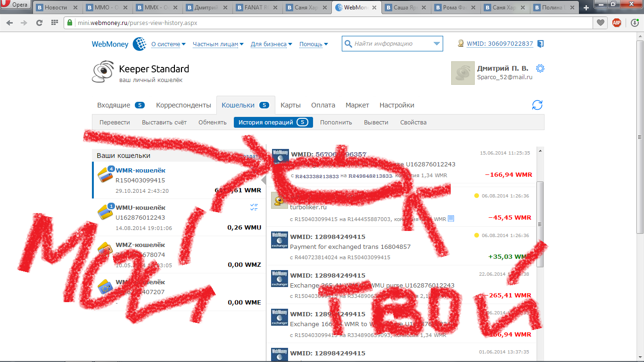Click the Свойства submenu item

[413, 122]
